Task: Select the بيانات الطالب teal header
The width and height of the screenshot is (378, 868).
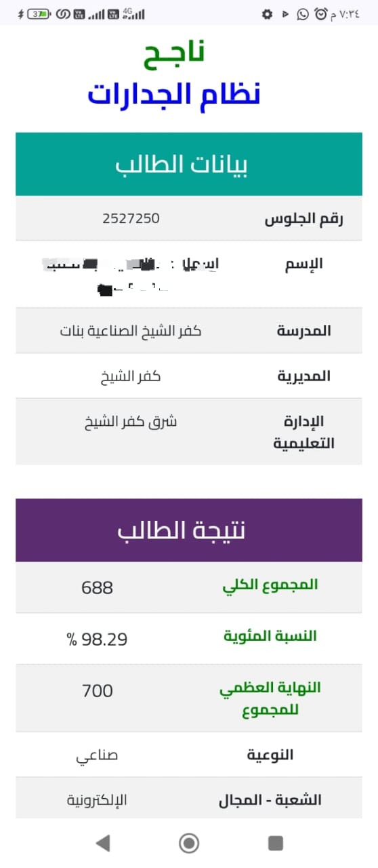Action: click(x=189, y=164)
